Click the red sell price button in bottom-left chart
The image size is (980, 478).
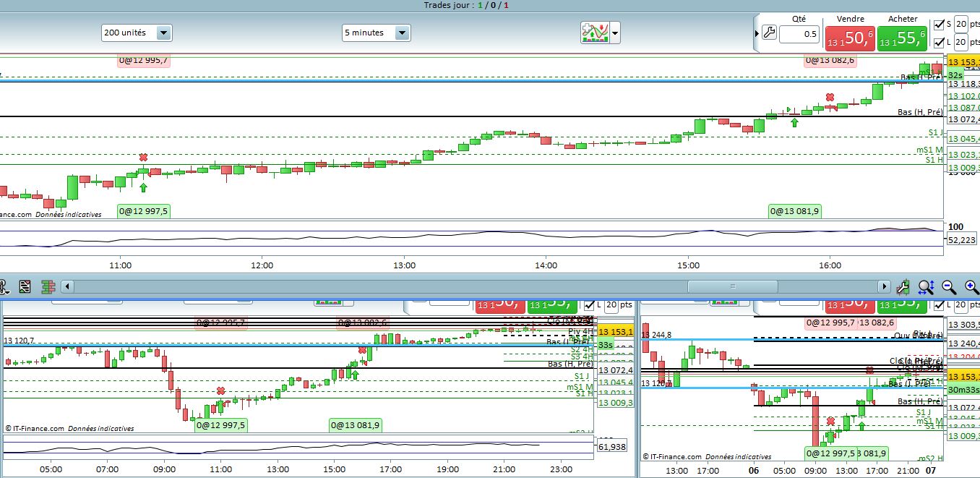tap(499, 307)
